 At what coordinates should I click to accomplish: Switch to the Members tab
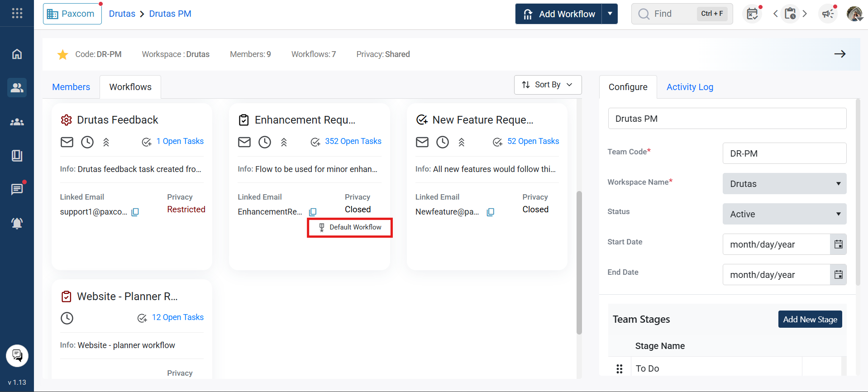click(71, 87)
